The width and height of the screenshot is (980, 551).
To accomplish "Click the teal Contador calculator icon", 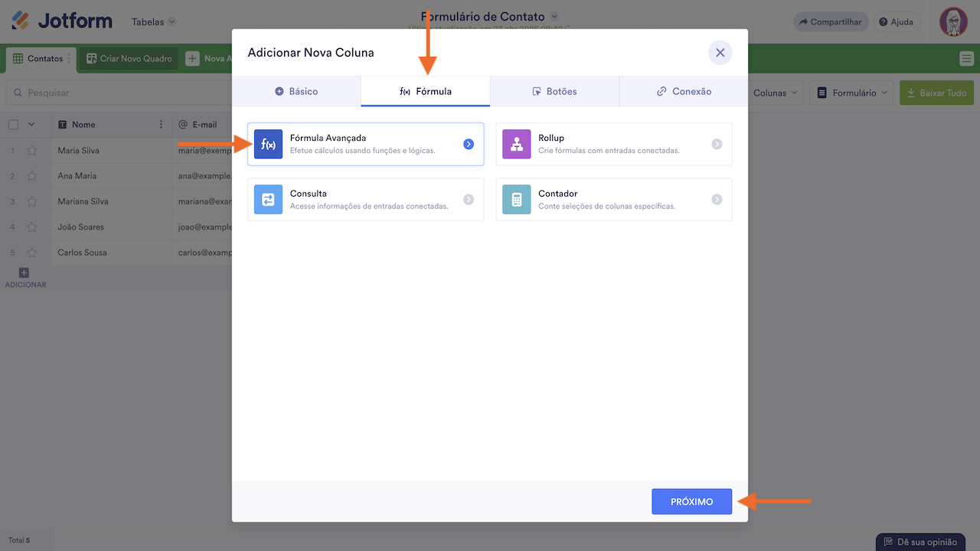I will pyautogui.click(x=517, y=200).
